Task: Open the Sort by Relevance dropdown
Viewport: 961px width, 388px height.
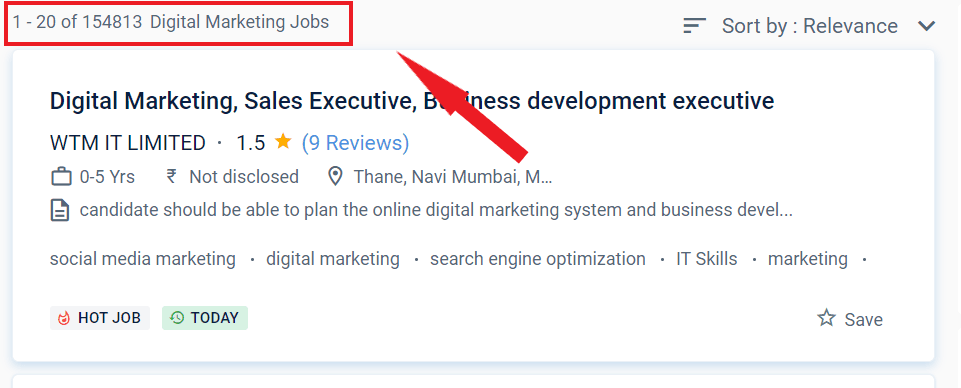Action: click(809, 26)
